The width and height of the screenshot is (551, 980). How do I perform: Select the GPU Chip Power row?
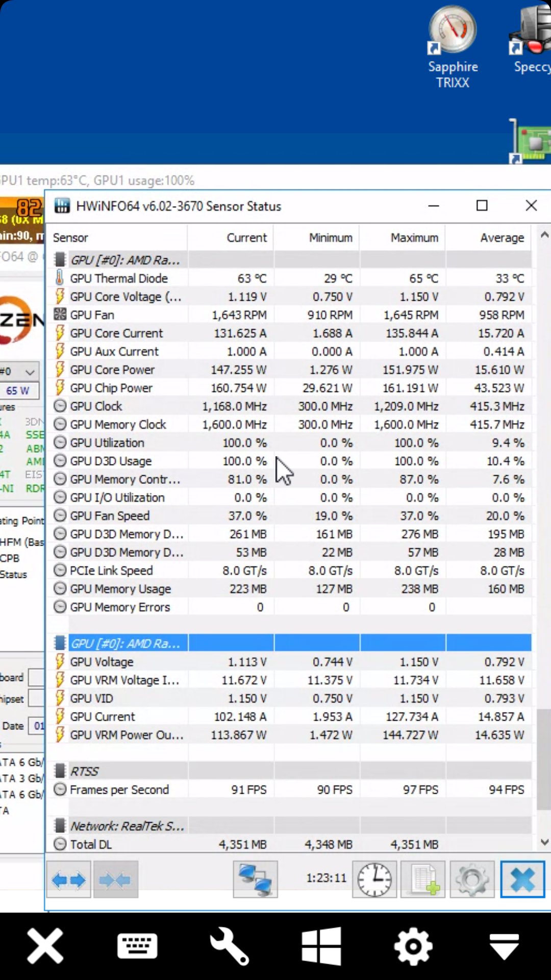click(x=289, y=388)
